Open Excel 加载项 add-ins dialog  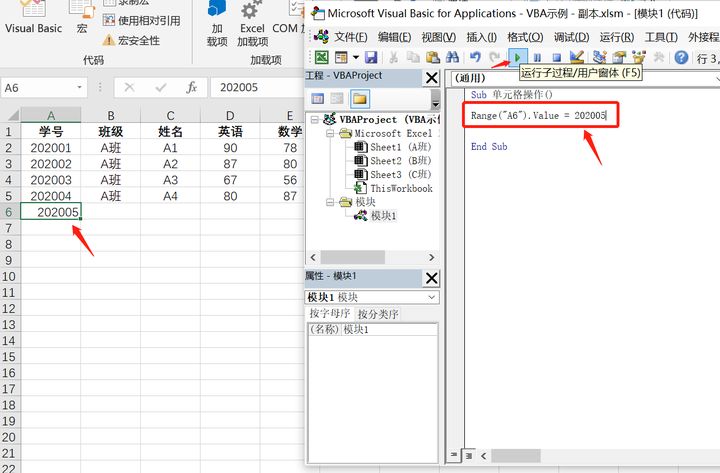click(x=252, y=25)
